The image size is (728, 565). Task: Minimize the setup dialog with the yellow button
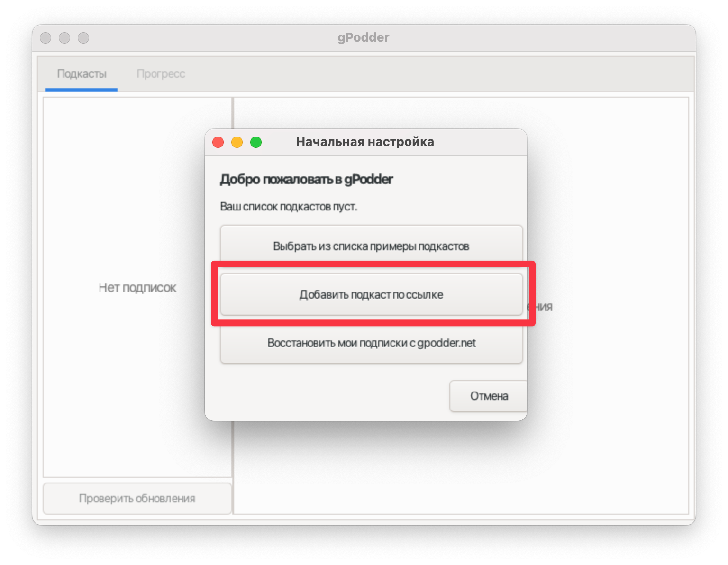(237, 142)
